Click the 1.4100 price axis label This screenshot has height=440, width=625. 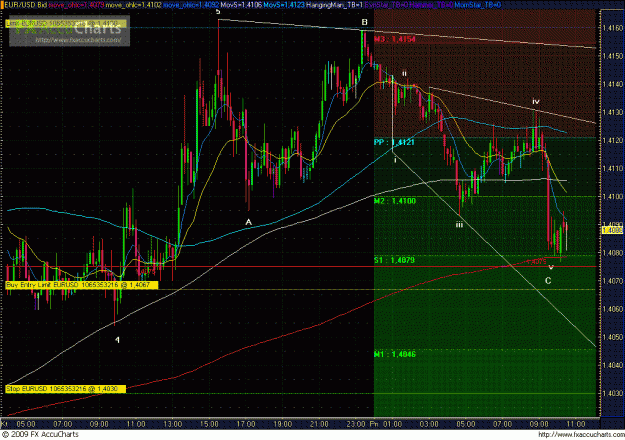612,197
